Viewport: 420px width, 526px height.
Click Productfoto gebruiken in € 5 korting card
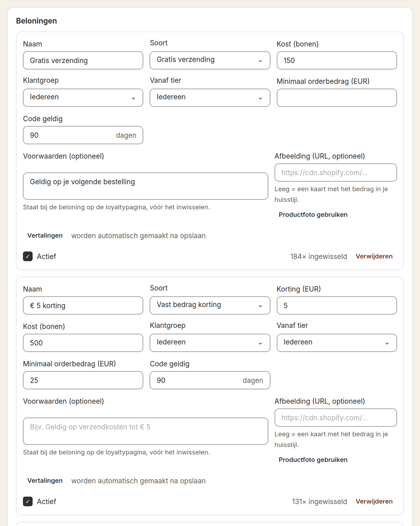tap(313, 460)
